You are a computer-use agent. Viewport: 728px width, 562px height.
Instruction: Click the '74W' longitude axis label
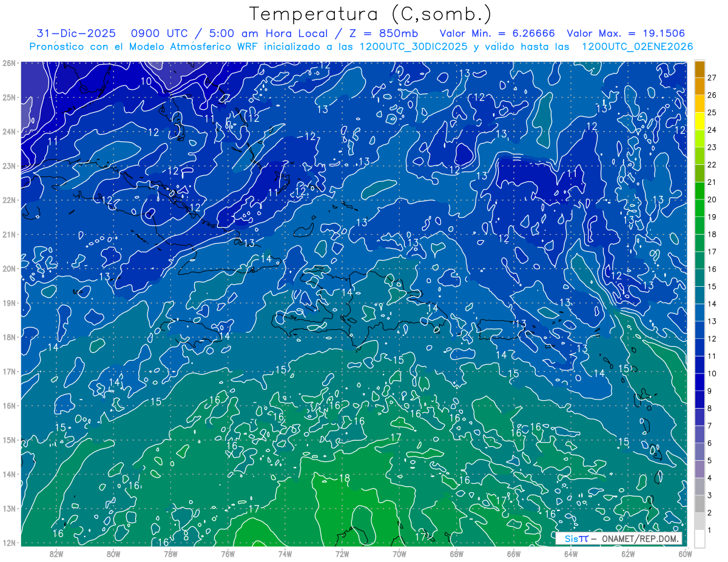click(285, 553)
